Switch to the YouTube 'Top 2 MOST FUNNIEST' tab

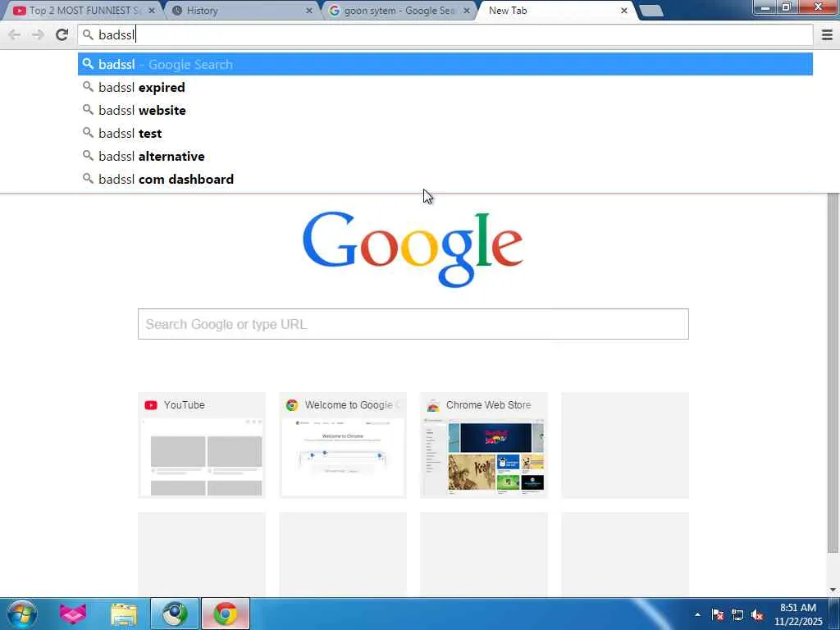[x=83, y=11]
